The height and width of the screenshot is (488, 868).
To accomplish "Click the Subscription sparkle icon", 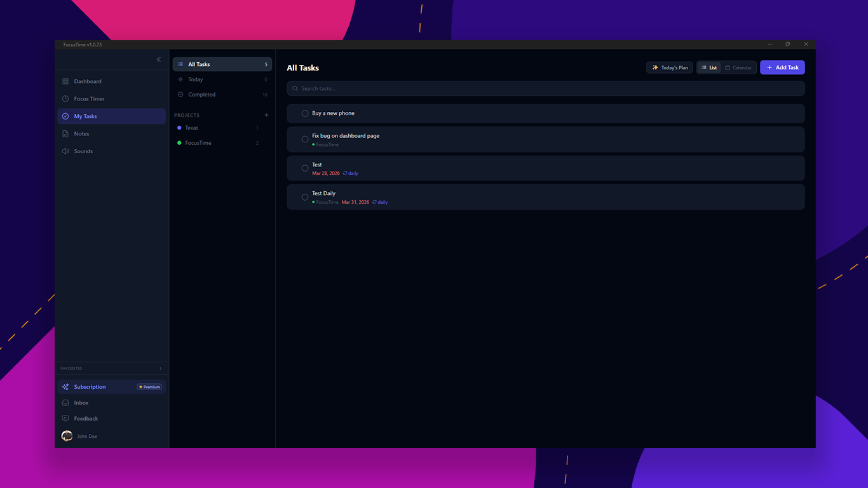I will click(x=65, y=387).
